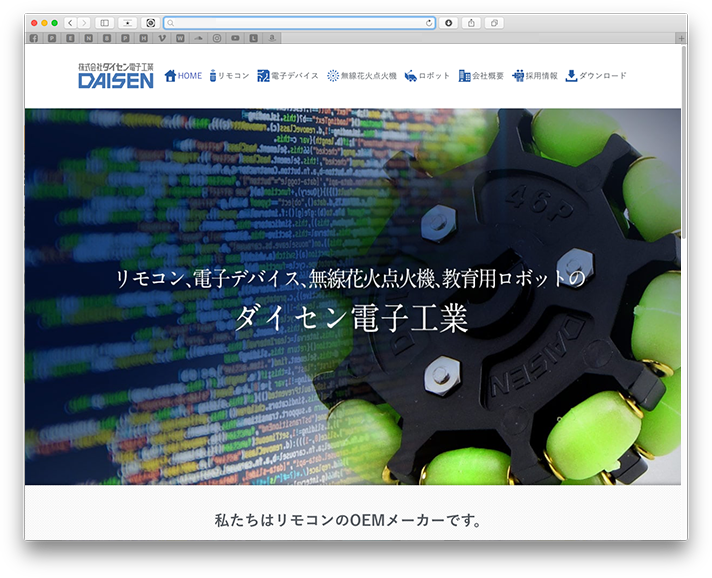Click the download arrow icon in navigation

point(571,76)
